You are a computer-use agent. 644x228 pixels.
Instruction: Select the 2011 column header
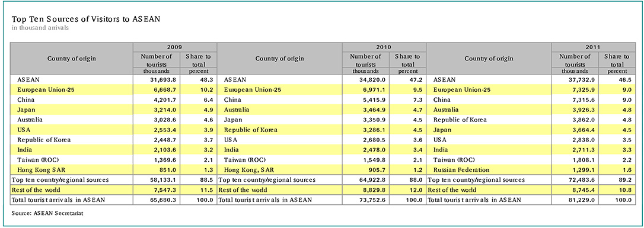[x=594, y=47]
